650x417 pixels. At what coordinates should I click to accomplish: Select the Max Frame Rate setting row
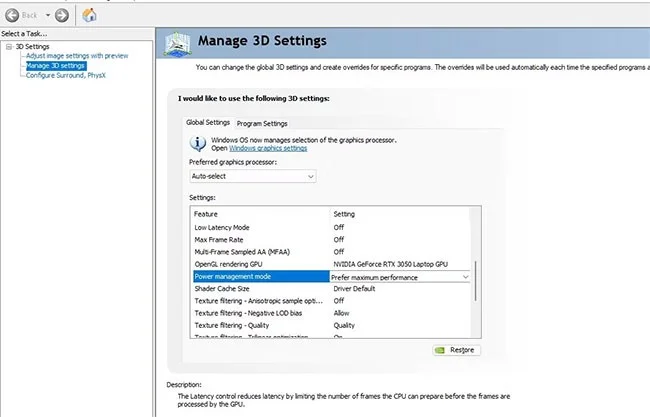click(x=260, y=240)
